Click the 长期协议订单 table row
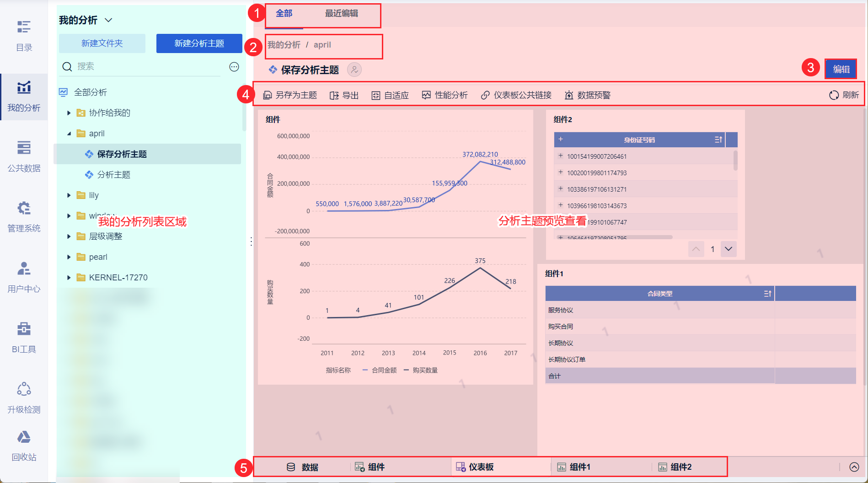The width and height of the screenshot is (868, 483). (x=701, y=360)
